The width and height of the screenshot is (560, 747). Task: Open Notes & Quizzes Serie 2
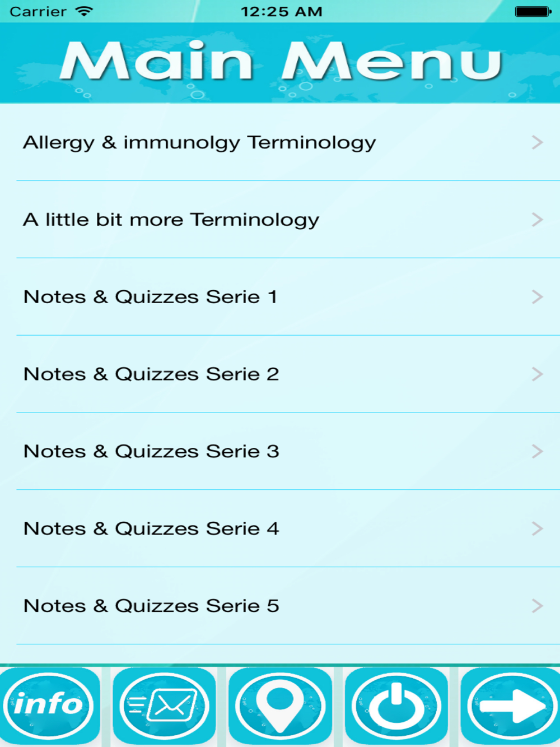(x=151, y=374)
